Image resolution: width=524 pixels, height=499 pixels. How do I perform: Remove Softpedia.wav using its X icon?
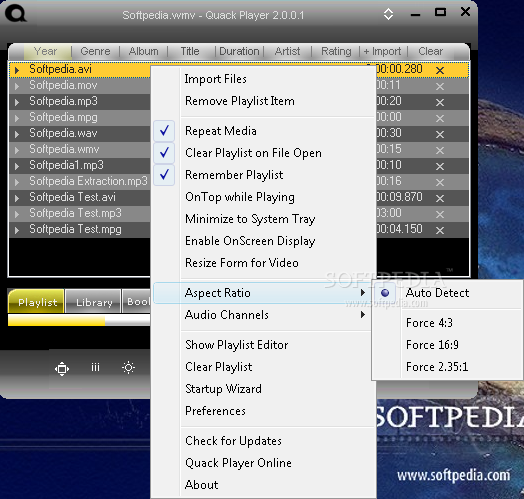440,134
